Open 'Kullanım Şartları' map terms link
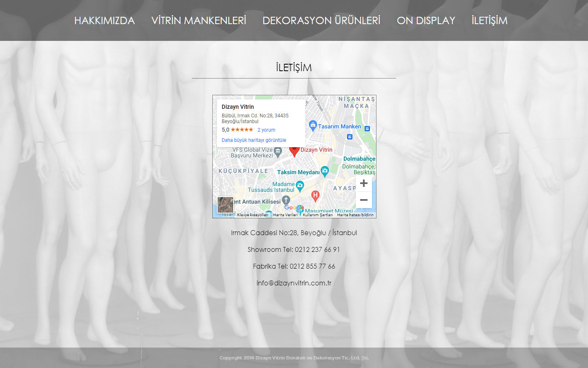The height and width of the screenshot is (368, 588). [318, 215]
